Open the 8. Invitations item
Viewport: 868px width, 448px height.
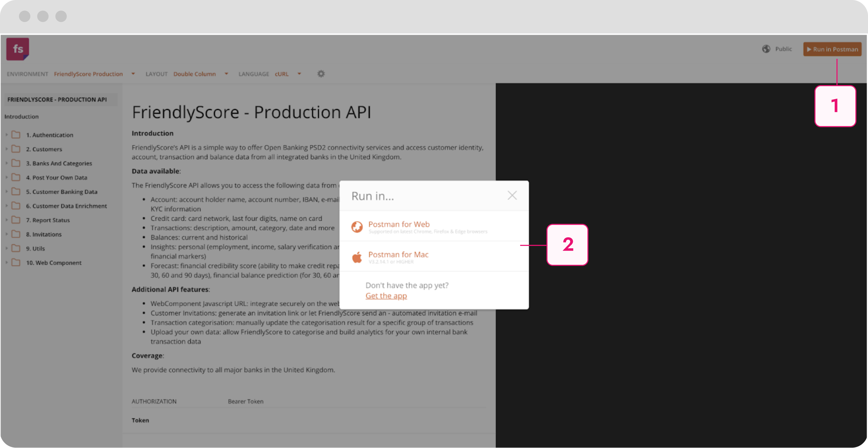[x=44, y=234]
